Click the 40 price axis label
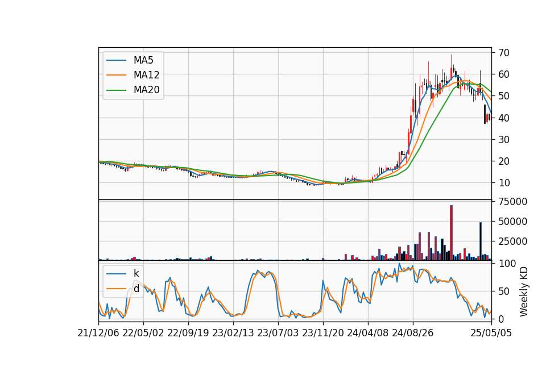The height and width of the screenshot is (392, 546). pos(504,118)
